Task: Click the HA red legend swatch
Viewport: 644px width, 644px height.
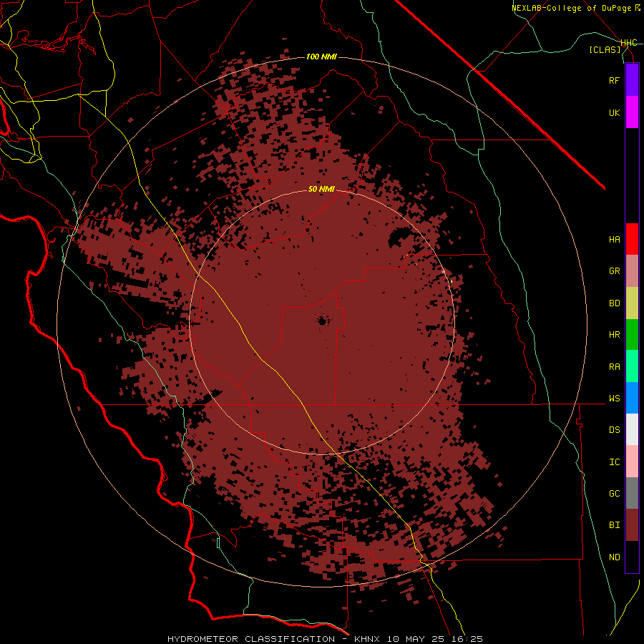Action: pyautogui.click(x=632, y=239)
